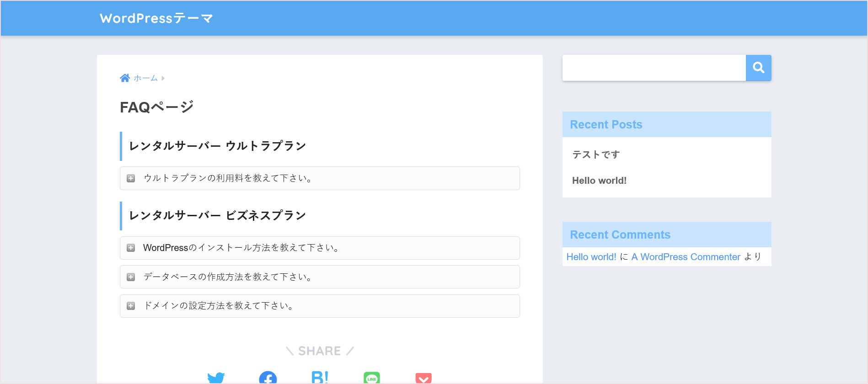Image resolution: width=868 pixels, height=384 pixels.
Task: Open recent post Hello world!
Action: click(x=599, y=181)
